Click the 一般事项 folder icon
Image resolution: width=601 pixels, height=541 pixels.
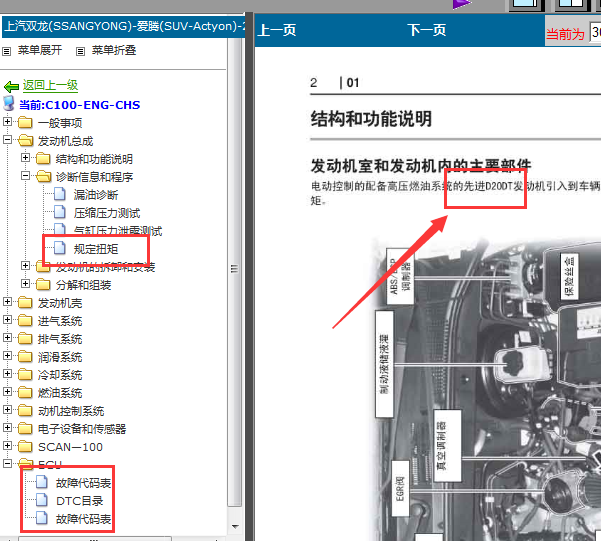pos(25,122)
